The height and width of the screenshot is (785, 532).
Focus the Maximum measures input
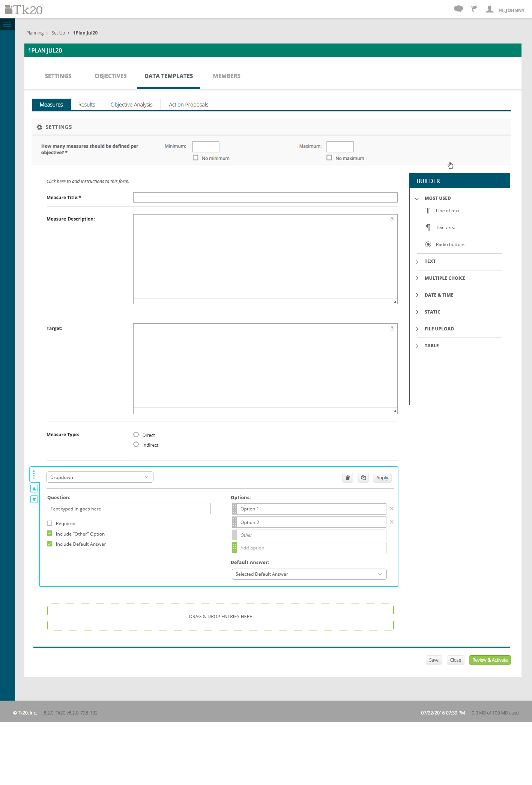click(x=340, y=147)
